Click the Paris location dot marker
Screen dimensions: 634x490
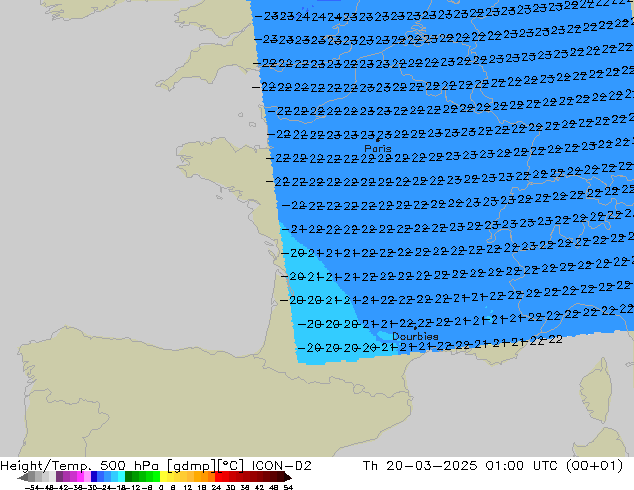tap(378, 140)
